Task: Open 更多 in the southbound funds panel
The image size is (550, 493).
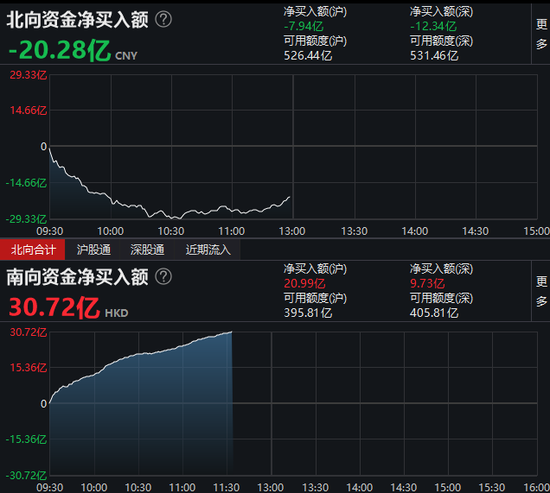Action: (541, 291)
